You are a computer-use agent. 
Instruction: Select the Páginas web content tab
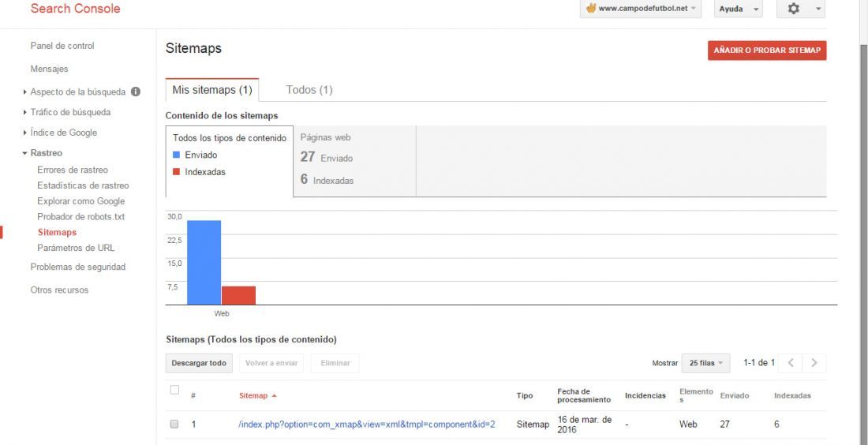click(x=355, y=161)
